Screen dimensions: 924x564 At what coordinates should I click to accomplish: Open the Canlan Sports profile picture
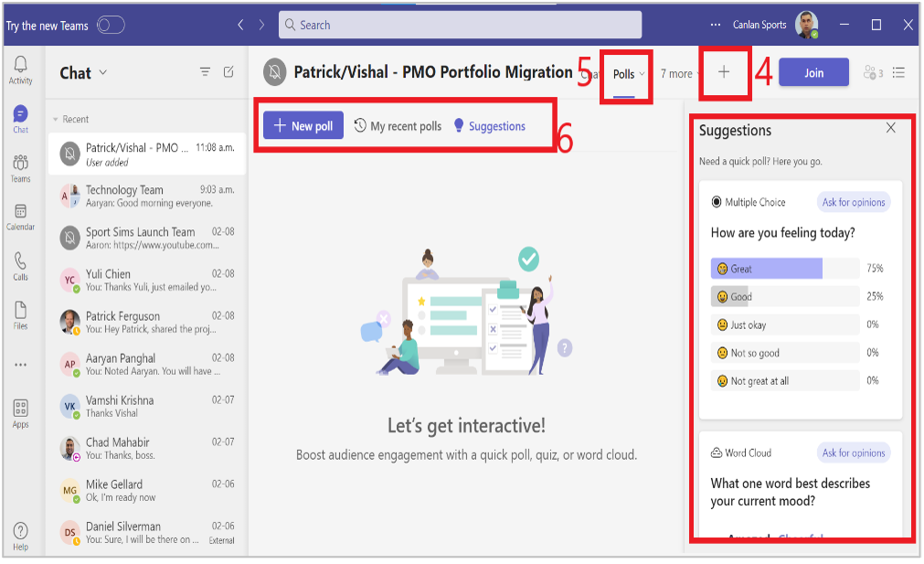point(806,25)
